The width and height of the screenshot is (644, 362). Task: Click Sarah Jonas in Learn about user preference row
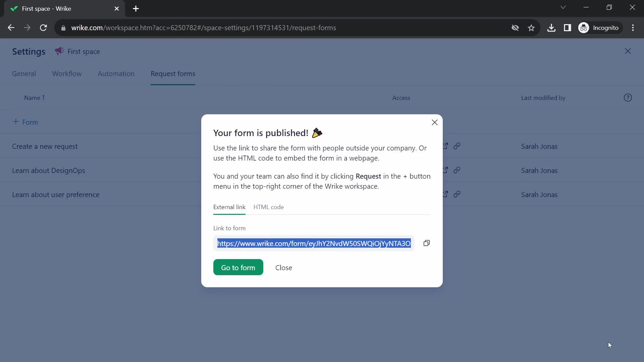(x=539, y=195)
